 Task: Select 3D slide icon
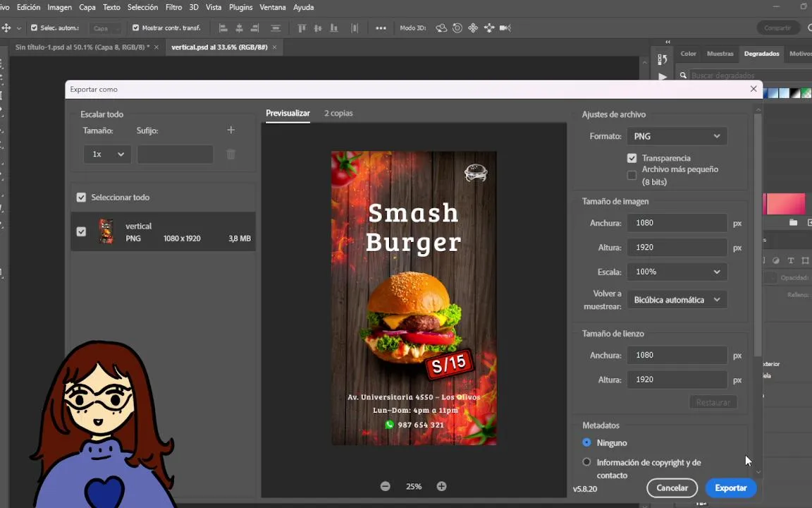click(489, 28)
